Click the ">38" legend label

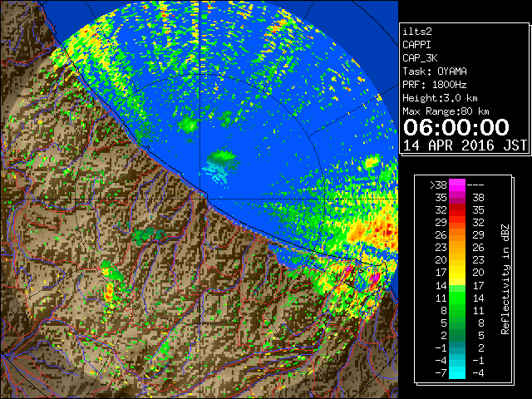coord(438,185)
